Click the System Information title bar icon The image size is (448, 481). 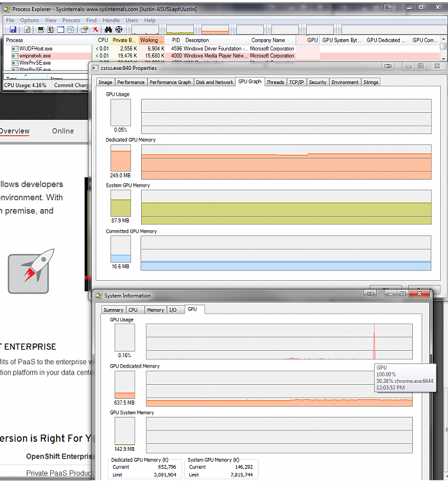(x=99, y=296)
